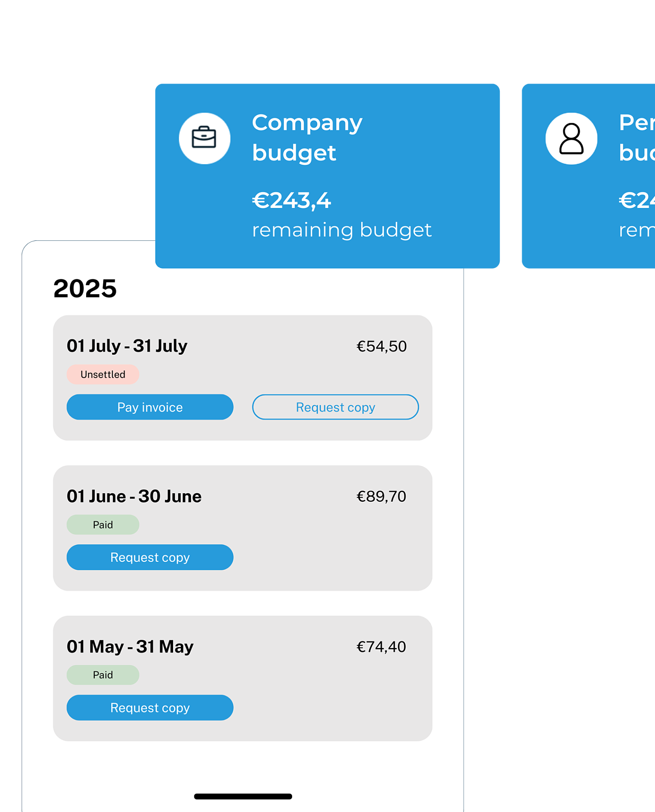Click the €54,50 amount on the July invoice
Image resolution: width=655 pixels, height=812 pixels.
[382, 346]
